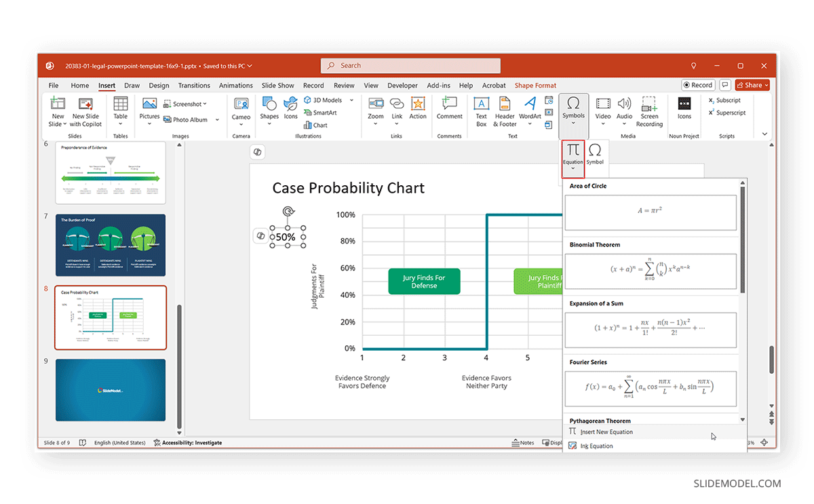Switch to the Design tab
This screenshot has height=504, width=814.
pyautogui.click(x=159, y=85)
